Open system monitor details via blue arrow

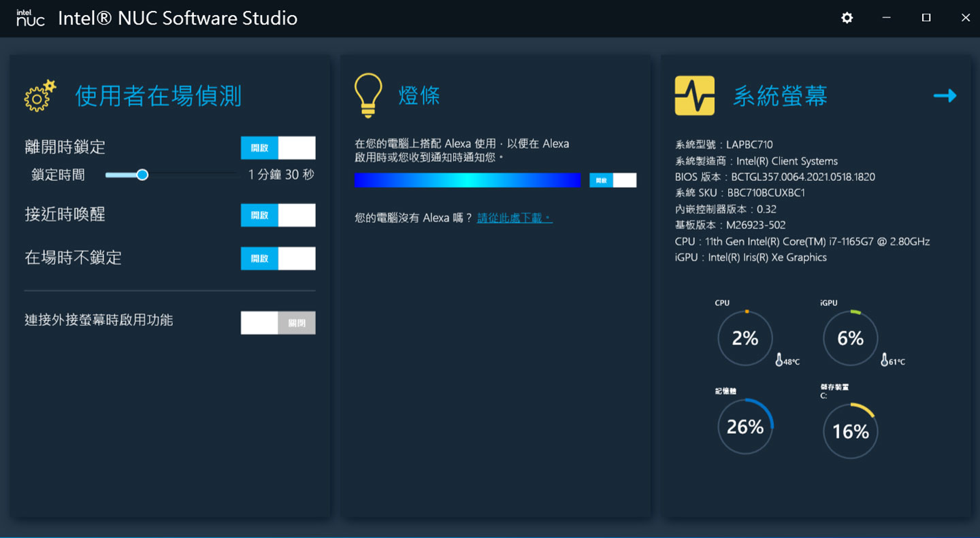[x=945, y=95]
